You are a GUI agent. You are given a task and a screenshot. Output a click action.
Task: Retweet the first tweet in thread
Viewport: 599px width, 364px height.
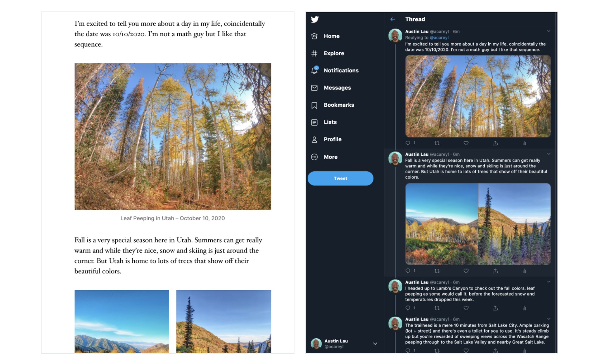(437, 143)
